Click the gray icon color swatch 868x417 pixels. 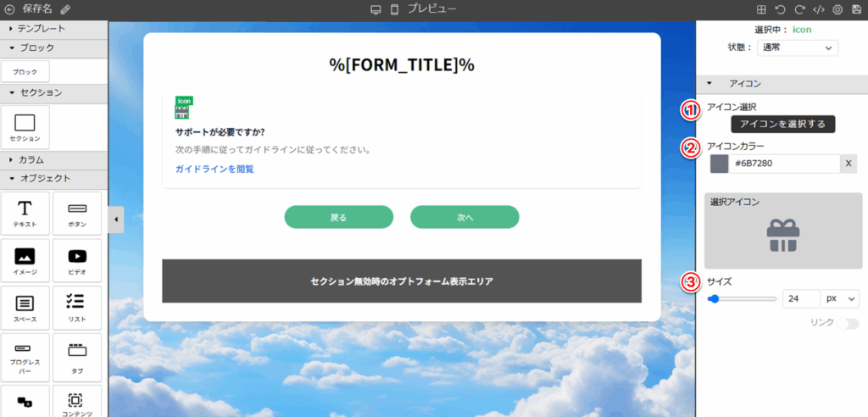click(719, 164)
